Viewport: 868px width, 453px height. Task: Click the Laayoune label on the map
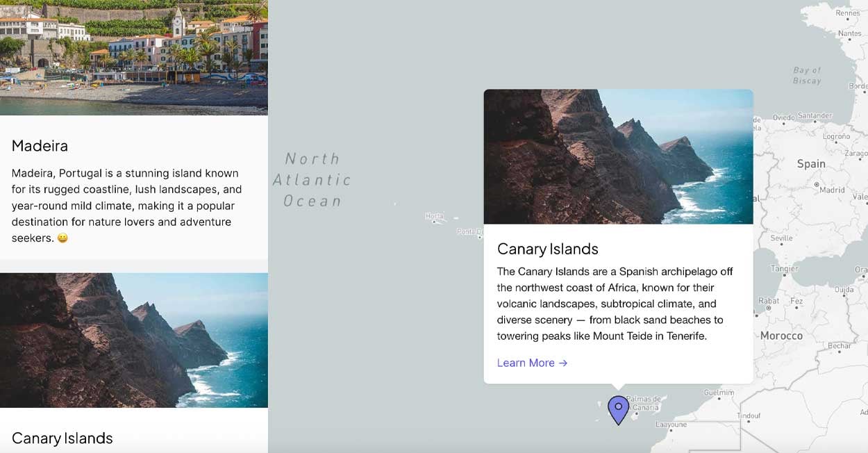coord(671,425)
